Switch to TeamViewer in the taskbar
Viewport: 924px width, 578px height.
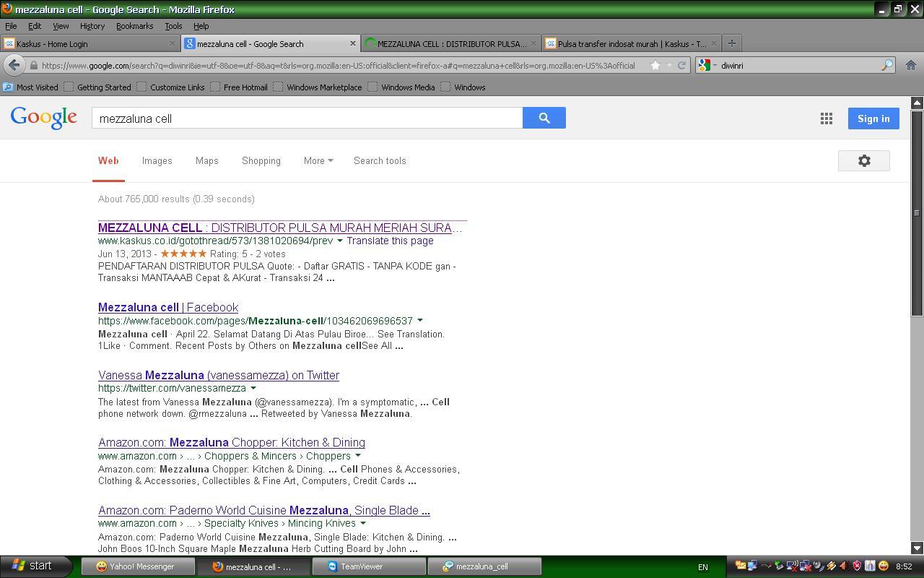[369, 566]
